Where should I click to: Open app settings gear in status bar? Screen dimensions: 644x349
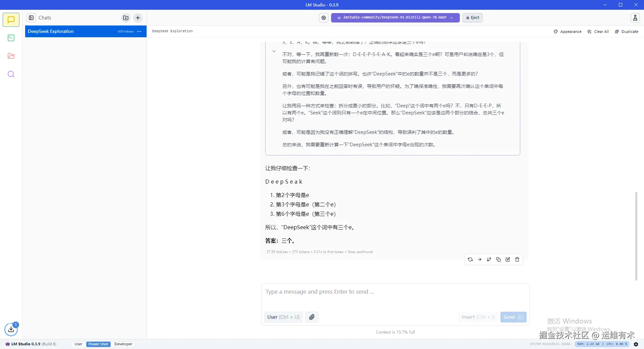coord(636,344)
